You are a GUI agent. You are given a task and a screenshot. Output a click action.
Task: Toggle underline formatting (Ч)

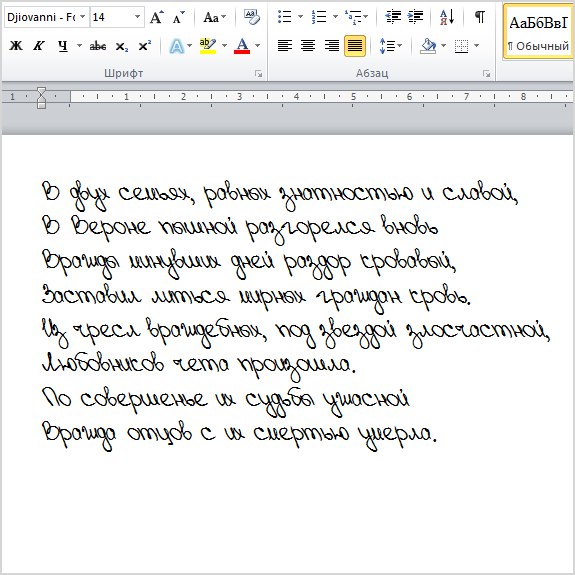(x=63, y=46)
